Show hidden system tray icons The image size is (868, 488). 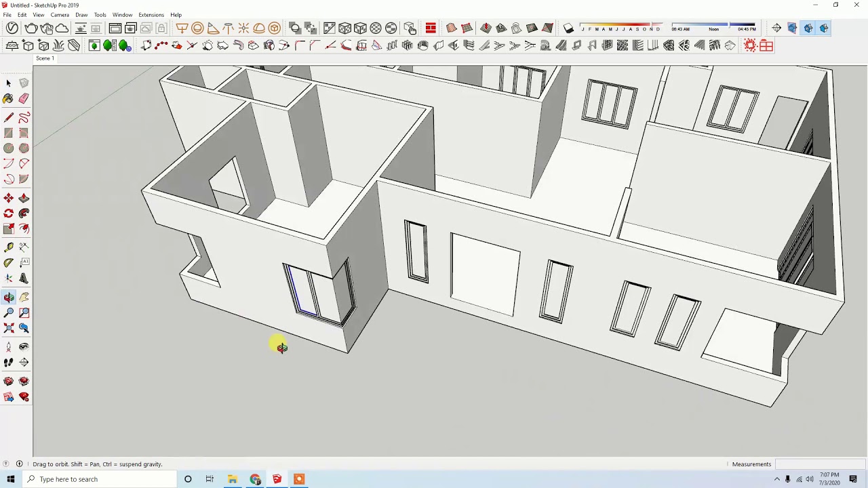[x=777, y=479]
